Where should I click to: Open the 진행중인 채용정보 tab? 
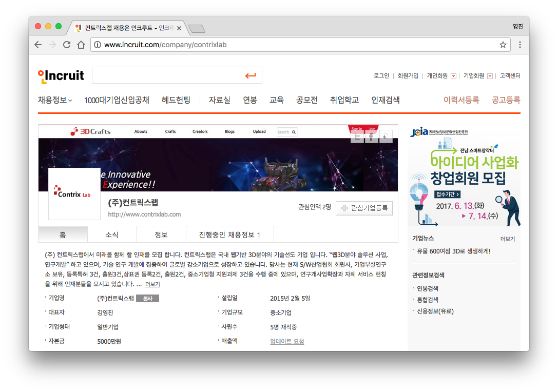[230, 235]
